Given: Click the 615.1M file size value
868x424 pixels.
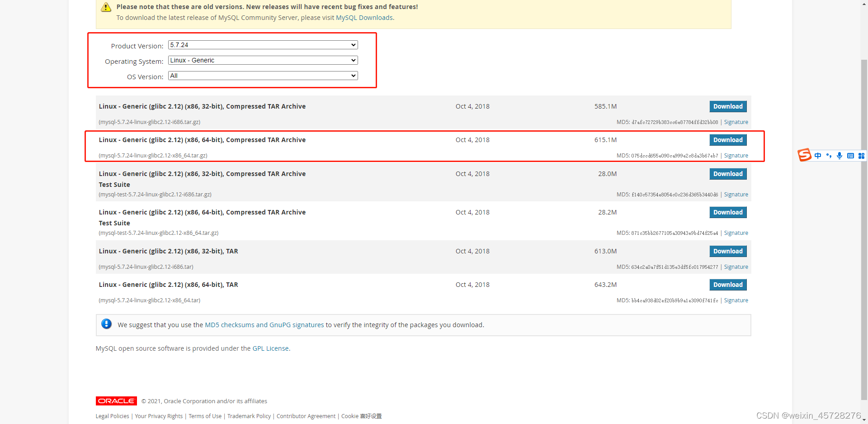Looking at the screenshot, I should click(x=605, y=140).
